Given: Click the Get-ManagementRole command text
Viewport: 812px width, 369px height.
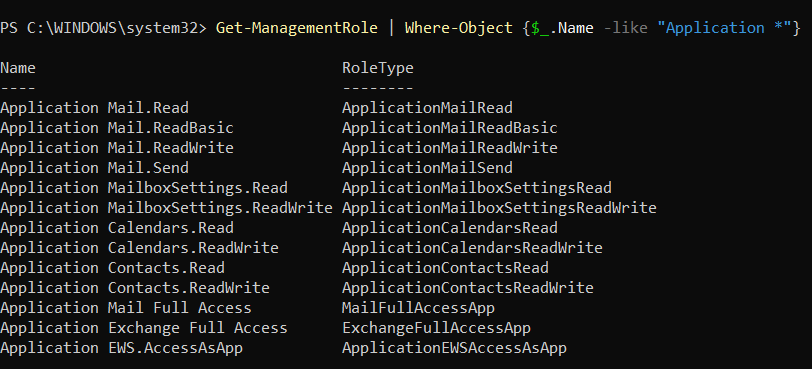Looking at the screenshot, I should (x=297, y=27).
